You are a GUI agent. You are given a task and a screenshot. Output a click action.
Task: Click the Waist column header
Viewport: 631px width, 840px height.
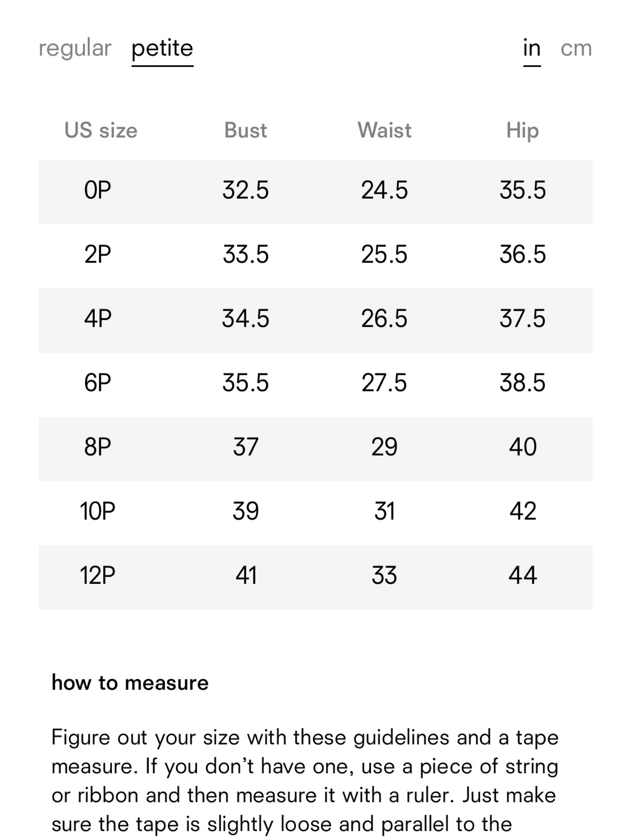pyautogui.click(x=385, y=130)
